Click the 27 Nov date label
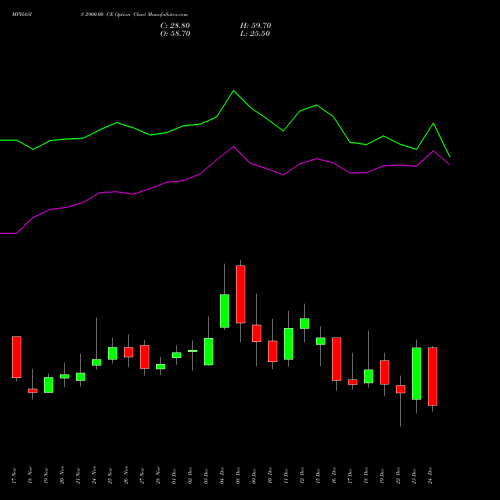Viewport: 500px width, 500px height. (142, 476)
